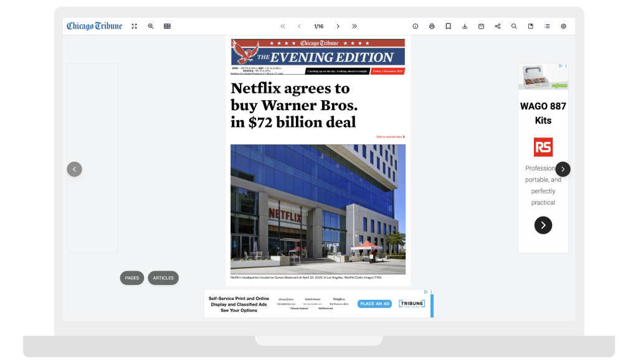The width and height of the screenshot is (638, 364).
Task: Click the PLACE AN AD button
Action: pos(374,304)
